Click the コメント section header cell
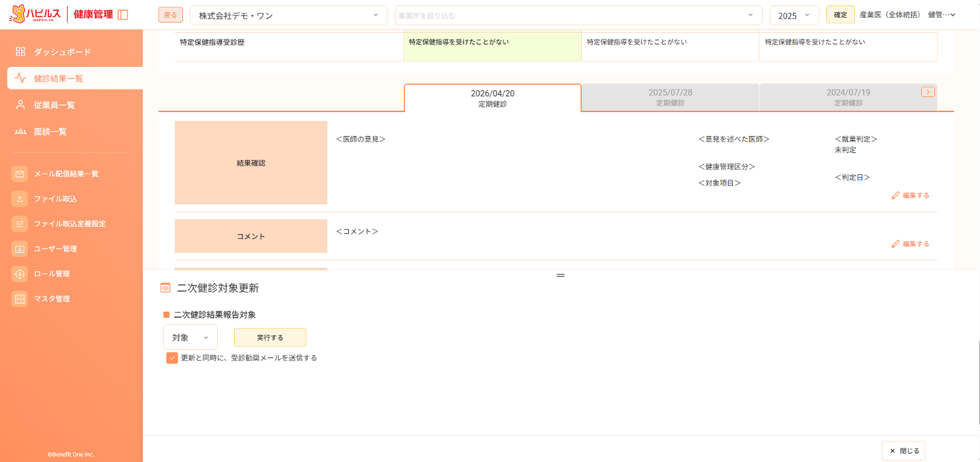The height and width of the screenshot is (462, 980). tap(251, 236)
